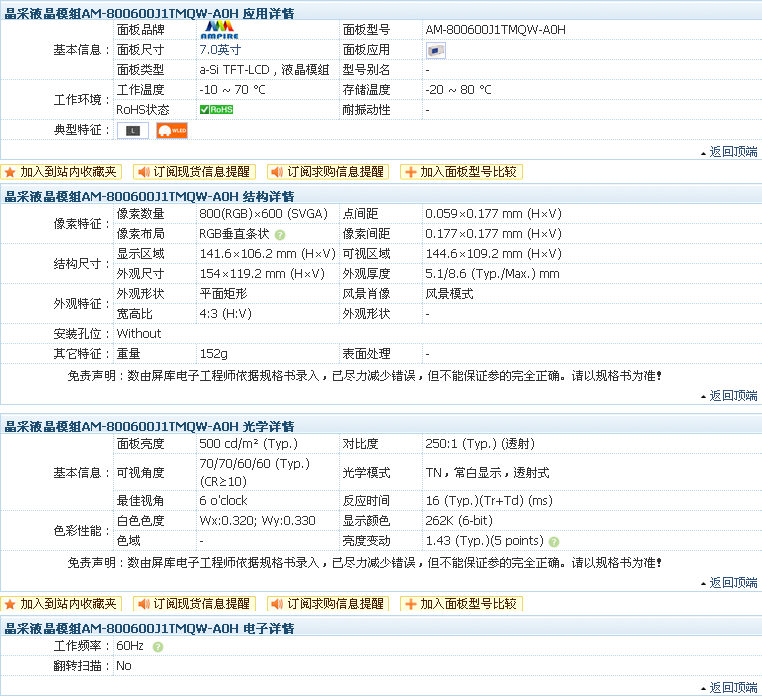Click the upper 加入面板型号比较 button
762x696 pixels.
(461, 172)
